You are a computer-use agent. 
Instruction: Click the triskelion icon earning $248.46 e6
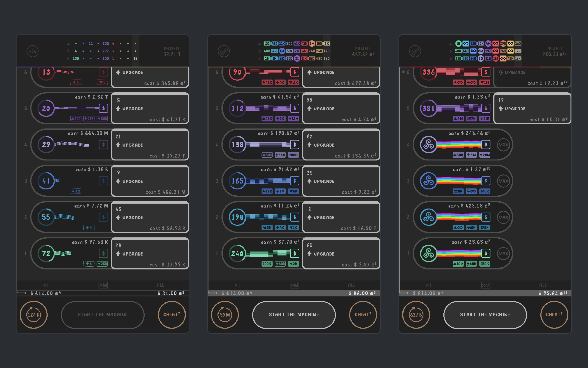[429, 145]
